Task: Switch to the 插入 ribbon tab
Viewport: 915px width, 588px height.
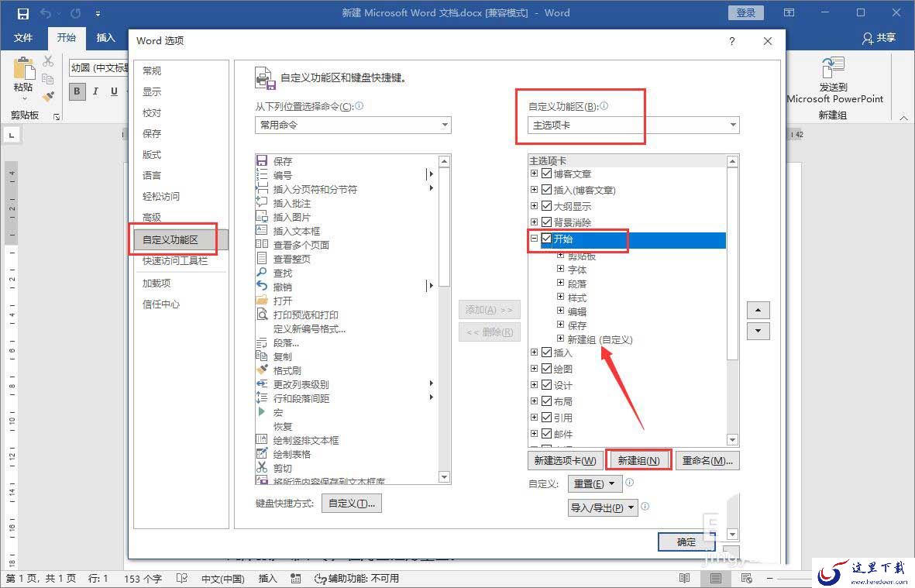Action: [x=105, y=38]
